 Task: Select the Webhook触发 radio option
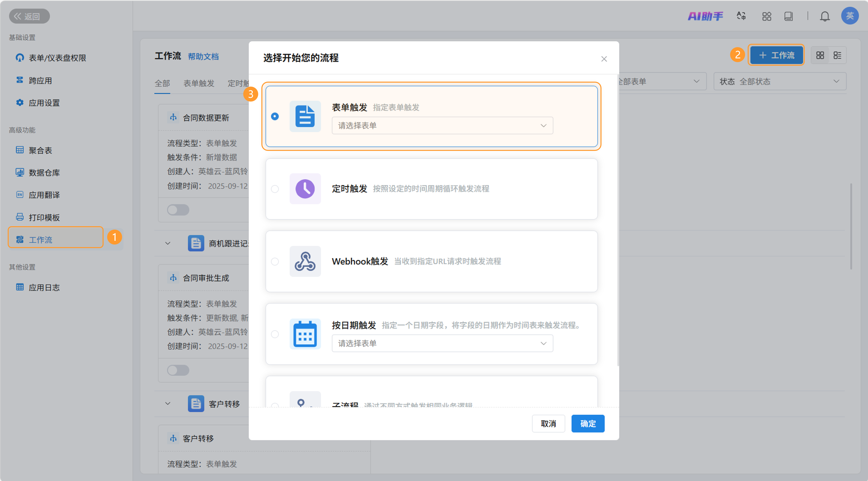pos(275,261)
